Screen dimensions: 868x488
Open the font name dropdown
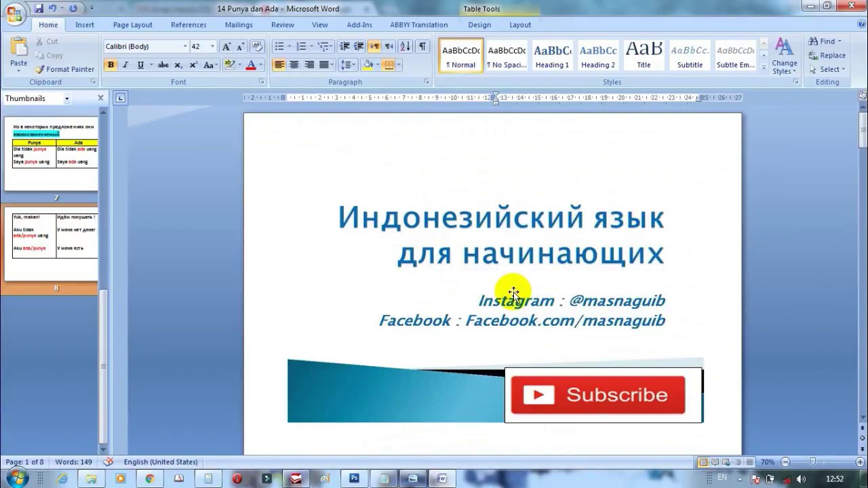pyautogui.click(x=184, y=47)
